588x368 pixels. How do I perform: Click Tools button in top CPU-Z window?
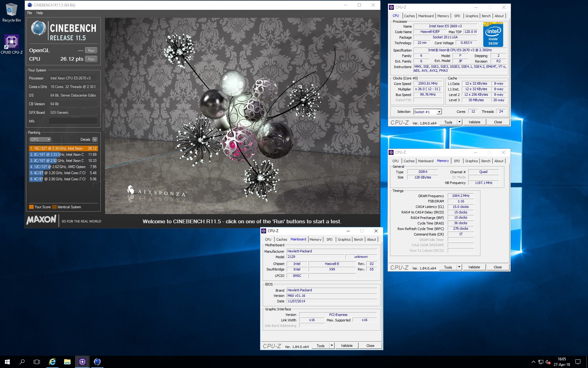click(448, 122)
